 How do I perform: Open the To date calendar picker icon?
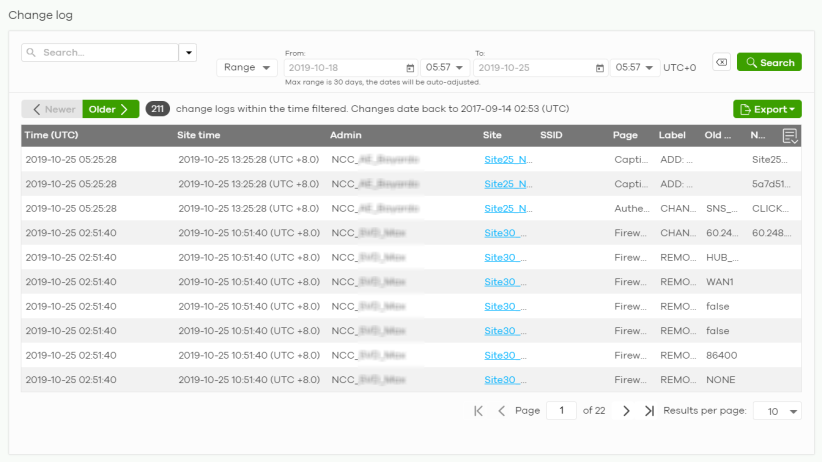[x=599, y=68]
